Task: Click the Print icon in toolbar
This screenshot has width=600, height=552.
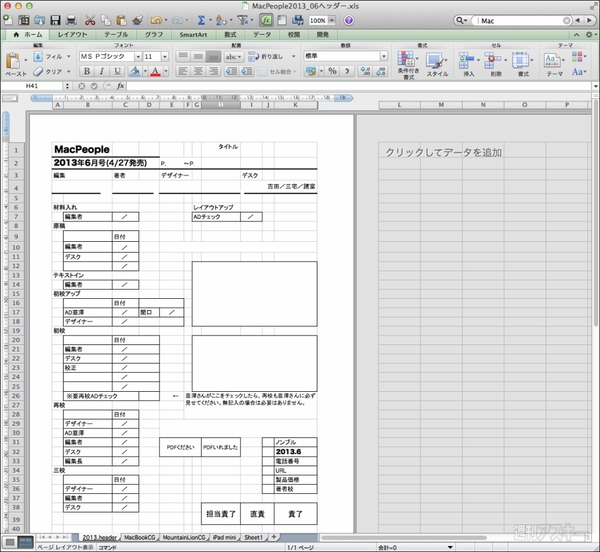Action: [70, 20]
